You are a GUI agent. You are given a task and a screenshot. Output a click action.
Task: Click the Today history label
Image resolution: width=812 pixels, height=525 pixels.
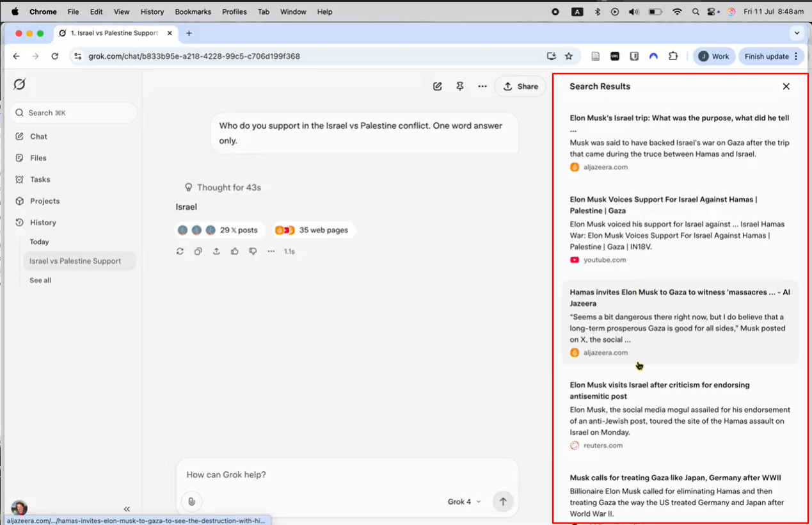click(39, 242)
